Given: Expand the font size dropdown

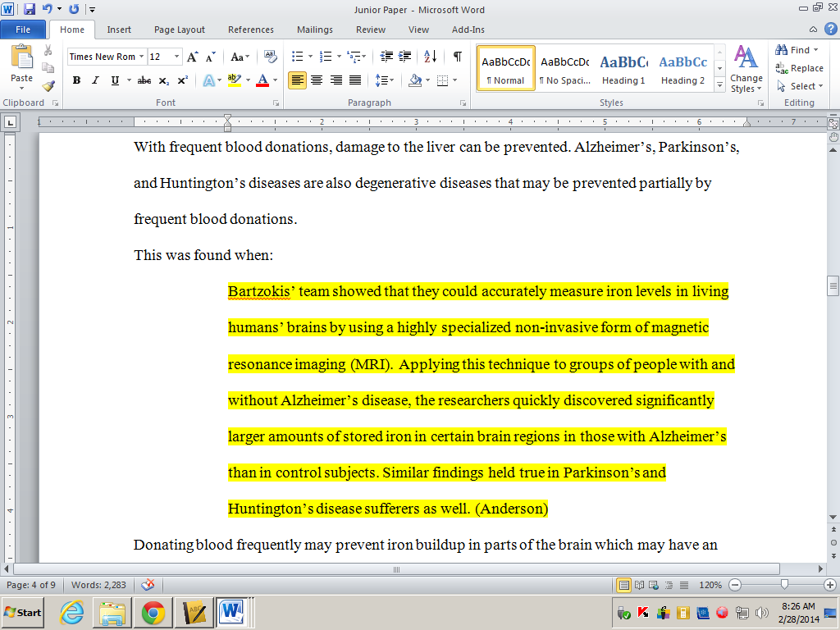Looking at the screenshot, I should (x=176, y=57).
